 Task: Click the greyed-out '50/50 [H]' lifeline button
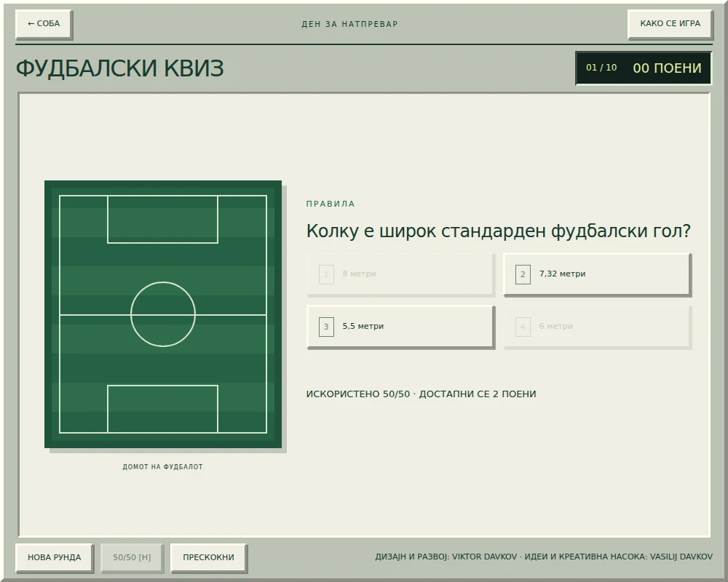pyautogui.click(x=132, y=557)
